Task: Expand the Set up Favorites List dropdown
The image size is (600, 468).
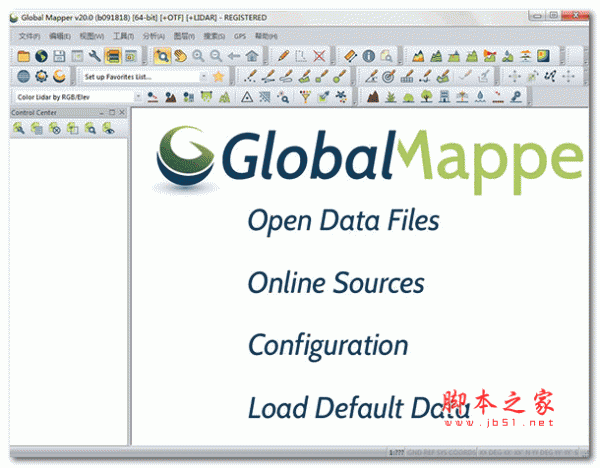Action: point(204,77)
